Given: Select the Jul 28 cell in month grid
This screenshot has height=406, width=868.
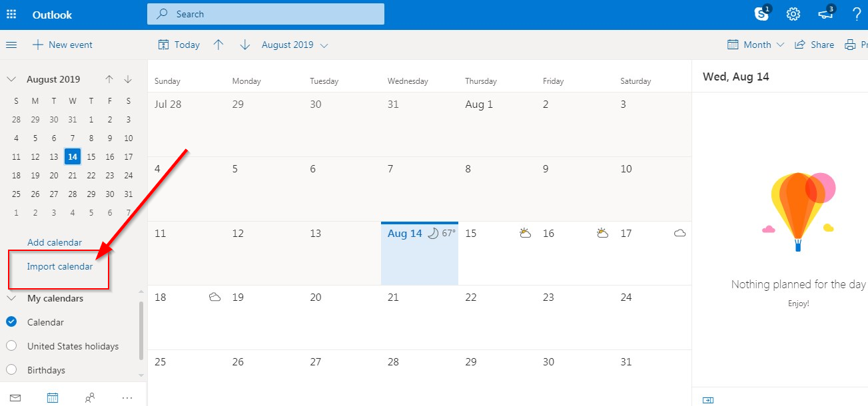Looking at the screenshot, I should 187,124.
